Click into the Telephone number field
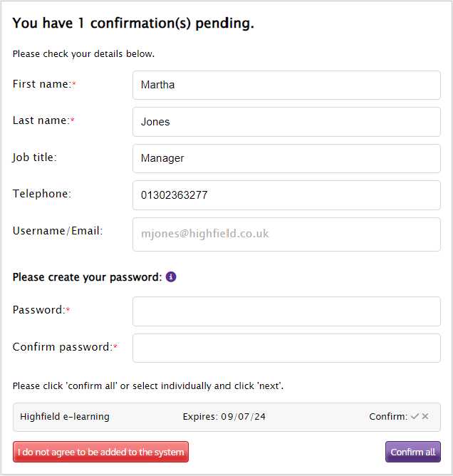 (x=286, y=195)
